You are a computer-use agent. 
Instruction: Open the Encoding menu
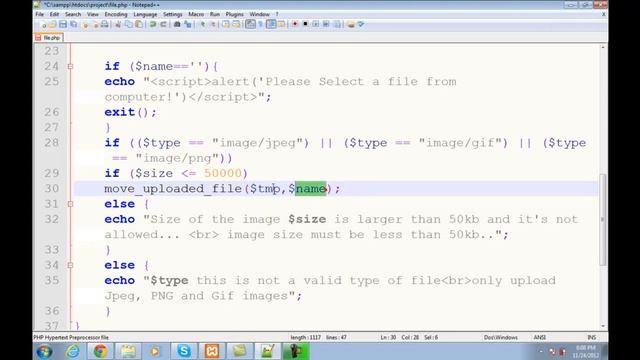116,14
